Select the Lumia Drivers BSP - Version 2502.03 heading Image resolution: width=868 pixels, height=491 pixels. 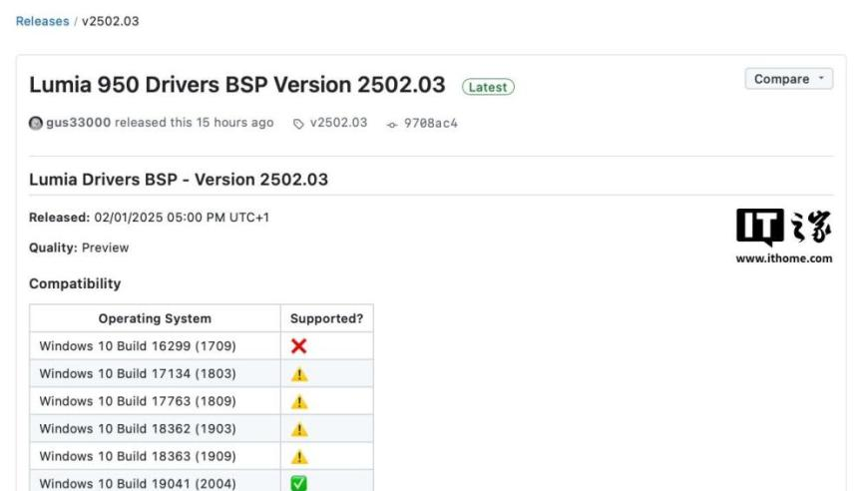pos(179,180)
